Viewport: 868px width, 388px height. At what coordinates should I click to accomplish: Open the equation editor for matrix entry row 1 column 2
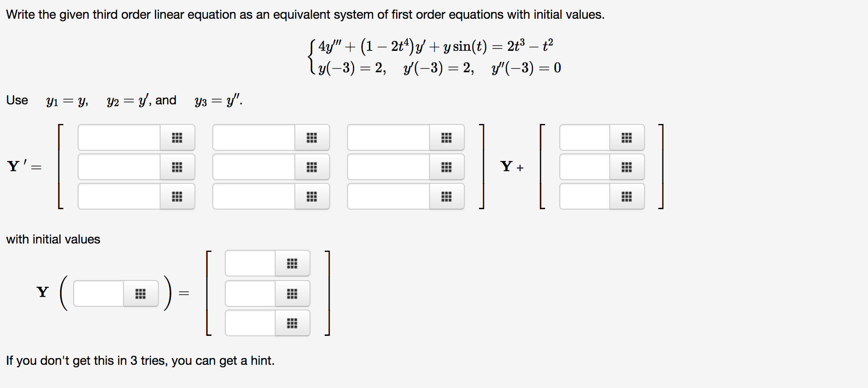(311, 137)
